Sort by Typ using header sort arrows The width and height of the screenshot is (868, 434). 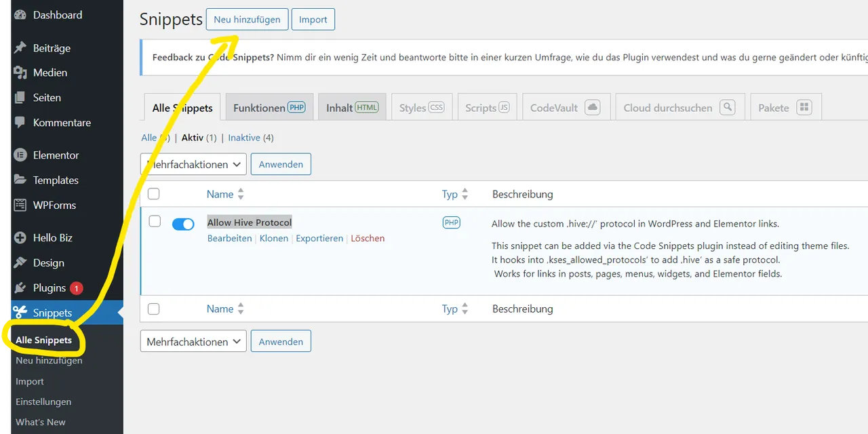[x=465, y=194]
